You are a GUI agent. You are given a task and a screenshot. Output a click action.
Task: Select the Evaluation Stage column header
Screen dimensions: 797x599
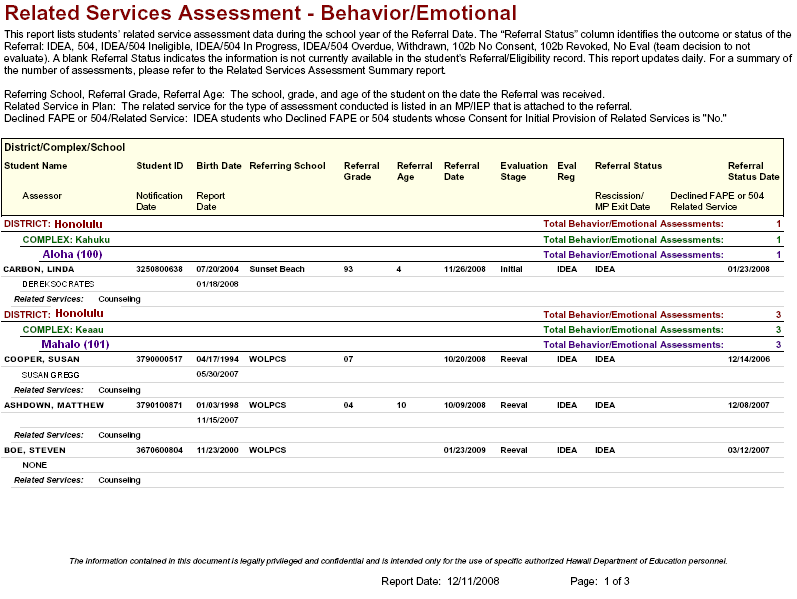click(x=524, y=171)
